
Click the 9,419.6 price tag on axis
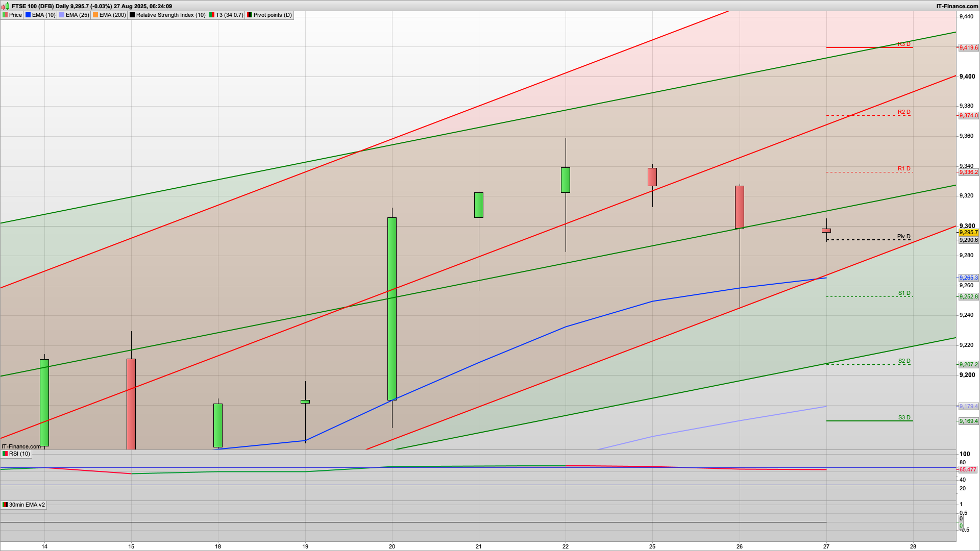968,48
